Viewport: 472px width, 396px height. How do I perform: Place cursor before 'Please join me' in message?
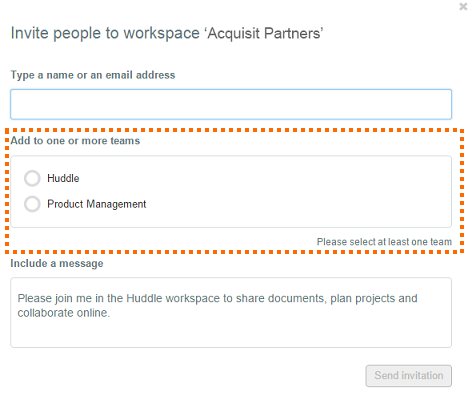point(18,298)
